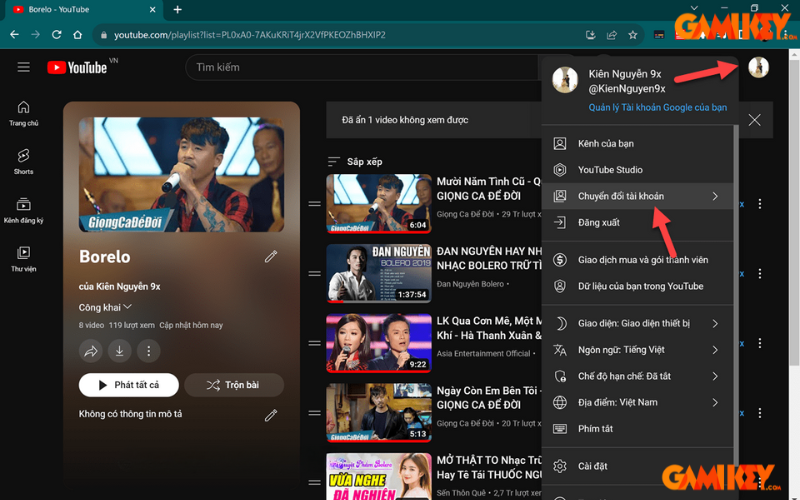This screenshot has width=800, height=500.
Task: Open Asia Entertainment Official channel link
Action: click(483, 354)
